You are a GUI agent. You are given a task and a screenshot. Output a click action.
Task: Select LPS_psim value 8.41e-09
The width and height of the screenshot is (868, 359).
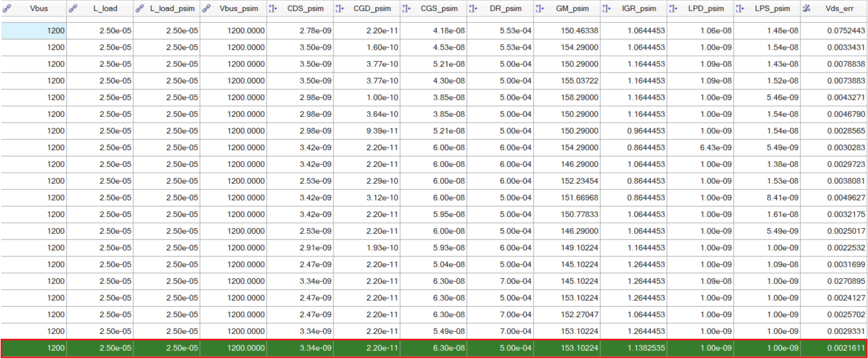[782, 198]
